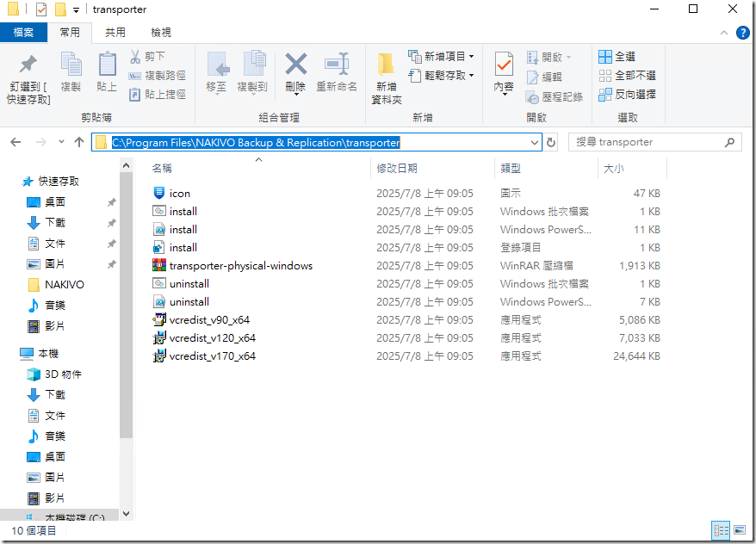
Task: Click the address bar path field
Action: [x=317, y=143]
